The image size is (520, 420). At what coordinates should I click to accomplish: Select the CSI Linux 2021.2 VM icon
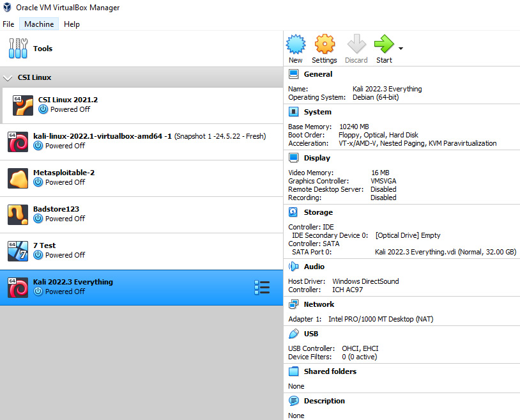[23, 105]
